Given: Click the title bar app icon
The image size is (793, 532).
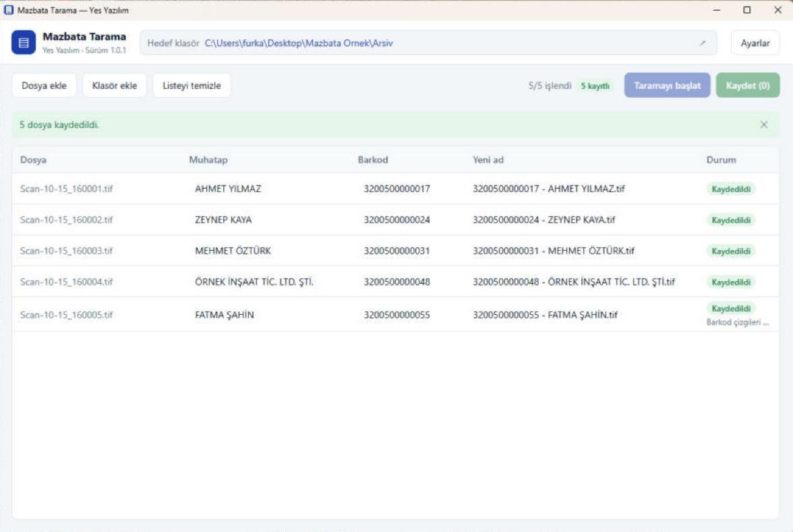Looking at the screenshot, I should pyautogui.click(x=9, y=9).
